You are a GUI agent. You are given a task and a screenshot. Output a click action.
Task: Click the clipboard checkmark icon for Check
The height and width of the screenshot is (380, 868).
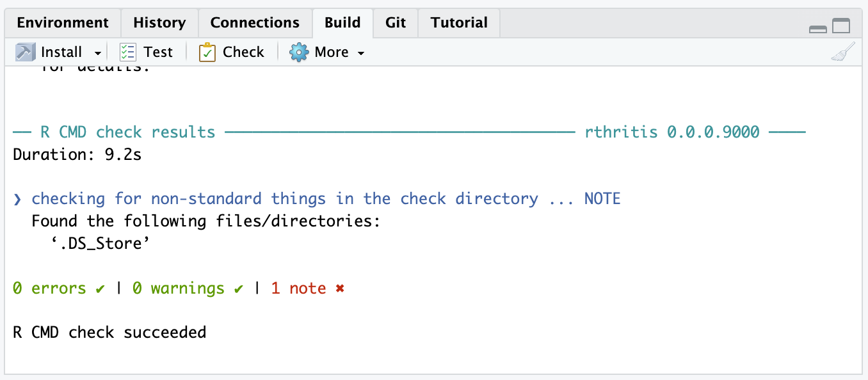207,52
